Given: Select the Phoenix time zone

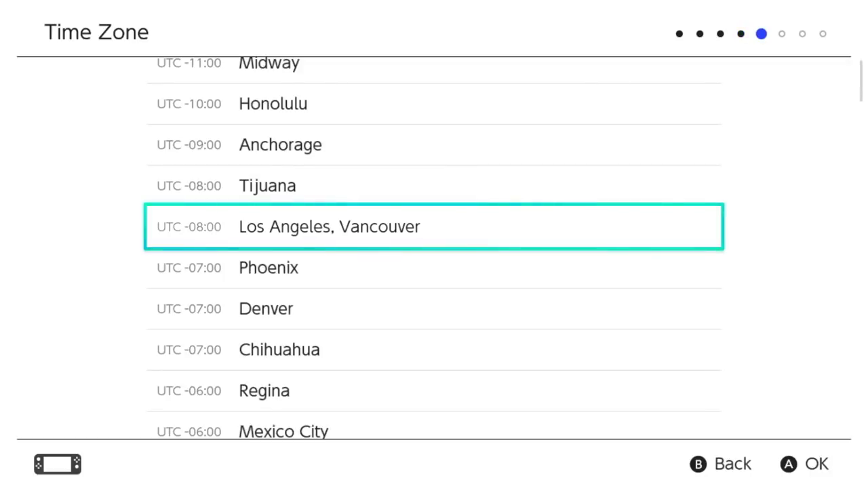Looking at the screenshot, I should pos(434,268).
